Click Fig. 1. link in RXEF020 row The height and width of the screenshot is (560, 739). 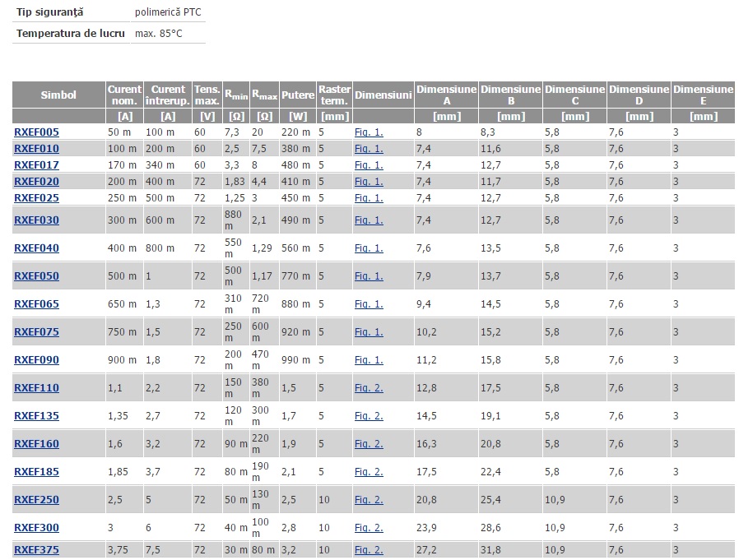click(369, 182)
